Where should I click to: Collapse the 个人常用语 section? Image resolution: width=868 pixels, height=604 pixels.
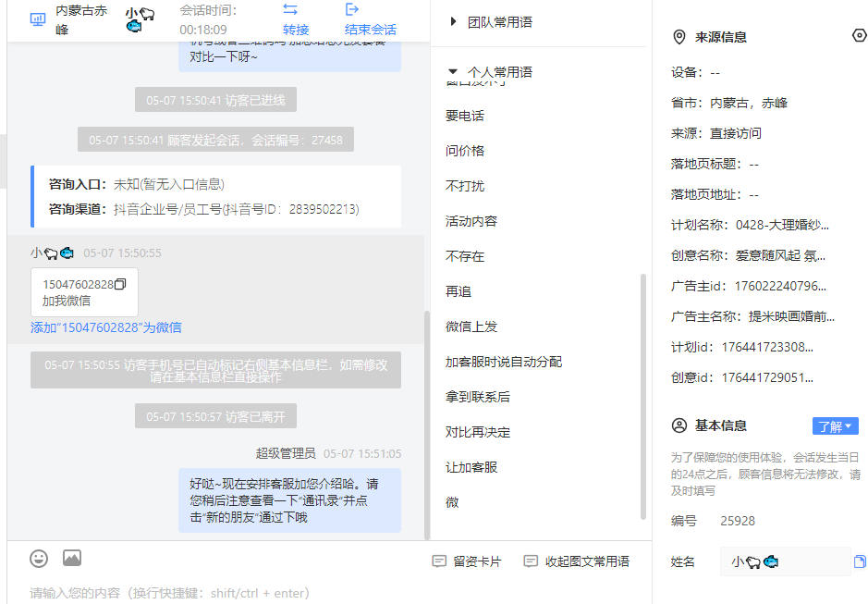point(453,71)
